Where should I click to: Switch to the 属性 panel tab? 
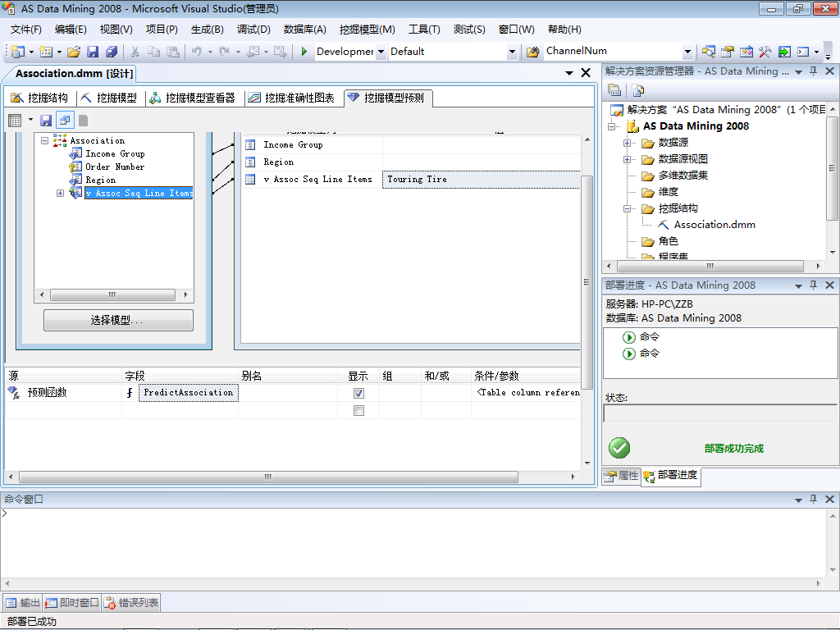622,475
